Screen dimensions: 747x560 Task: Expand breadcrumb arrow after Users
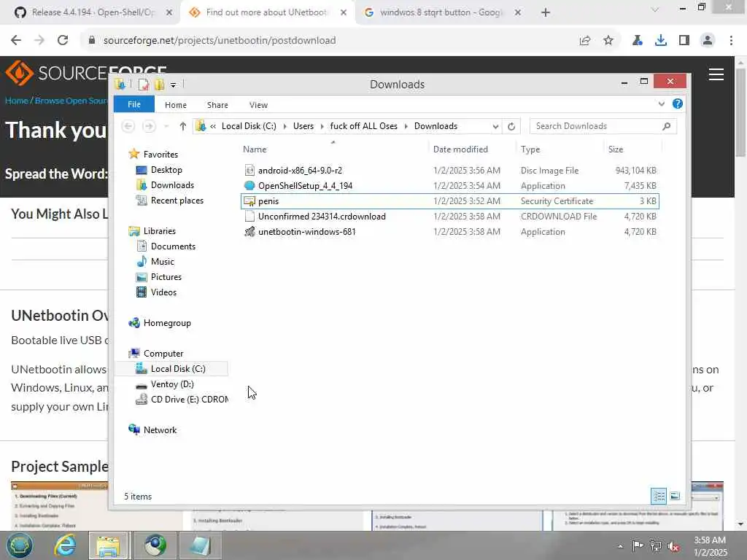point(322,126)
